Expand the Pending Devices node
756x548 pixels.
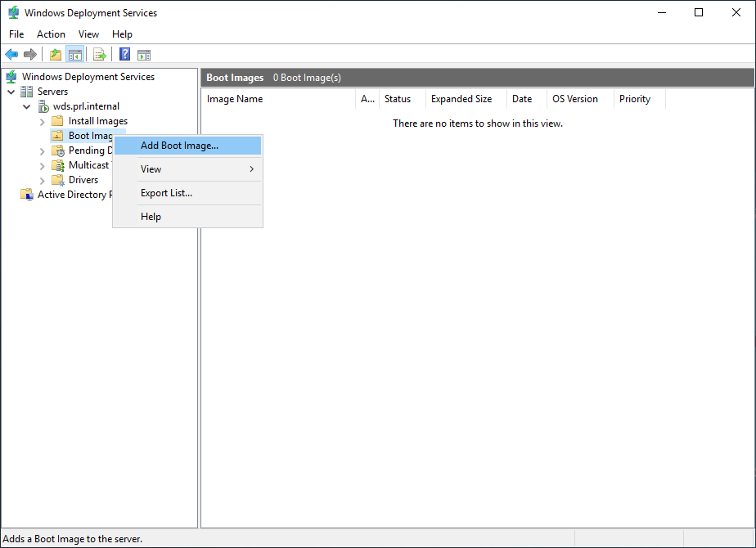coord(43,150)
